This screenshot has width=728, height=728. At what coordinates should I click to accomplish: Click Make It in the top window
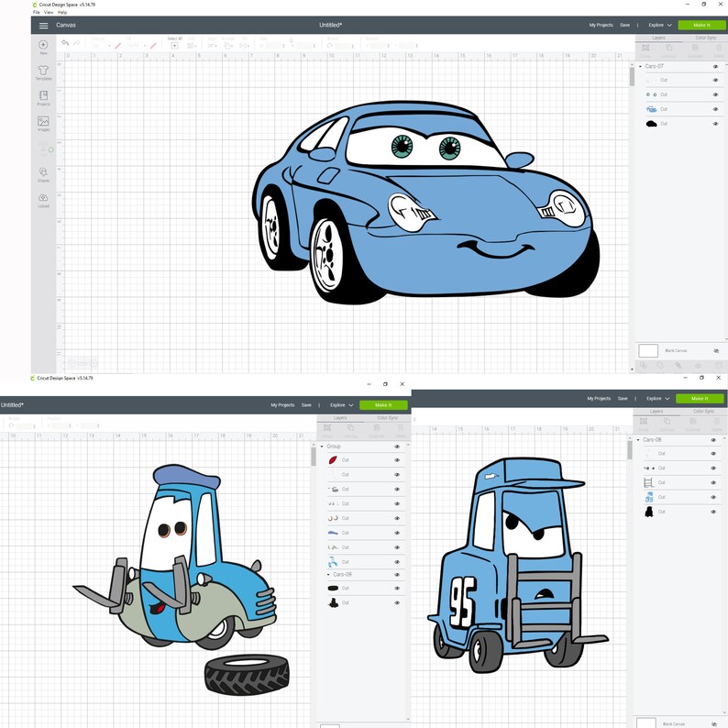pyautogui.click(x=701, y=25)
